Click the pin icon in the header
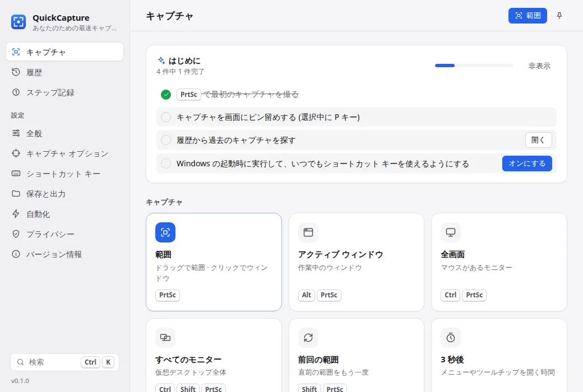583x392 pixels. pyautogui.click(x=559, y=16)
